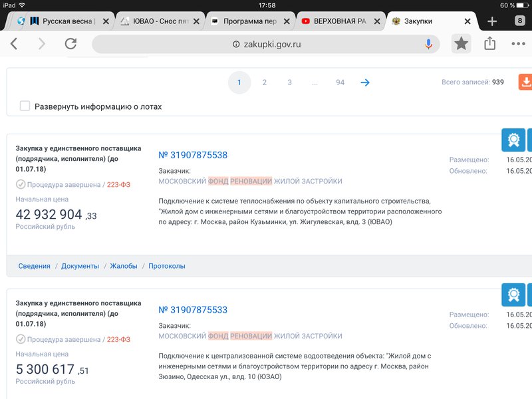This screenshot has width=532, height=399.
Task: Click Всего записей: 939 counter
Action: (x=473, y=82)
